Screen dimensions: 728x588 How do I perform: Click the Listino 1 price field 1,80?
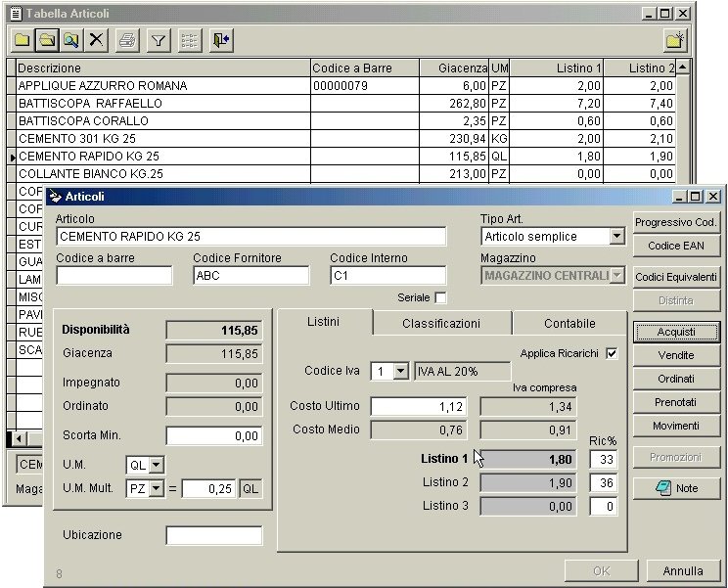pyautogui.click(x=528, y=460)
